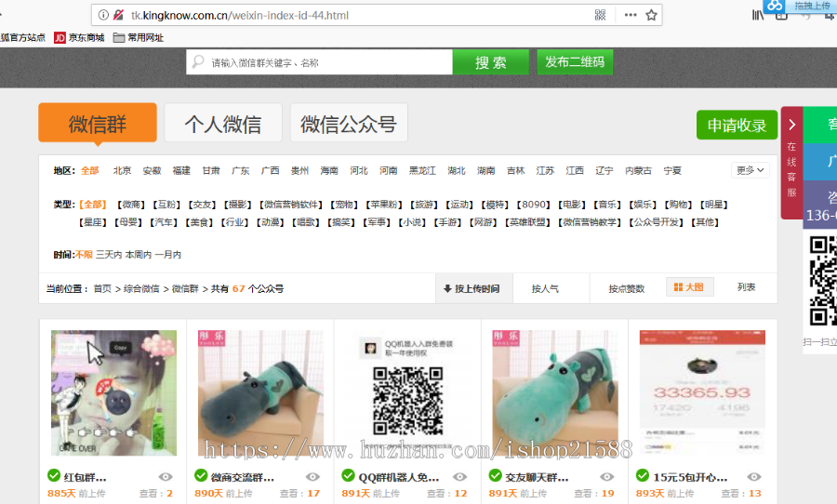Select time filter 本周内
This screenshot has height=504, width=837.
[x=139, y=255]
